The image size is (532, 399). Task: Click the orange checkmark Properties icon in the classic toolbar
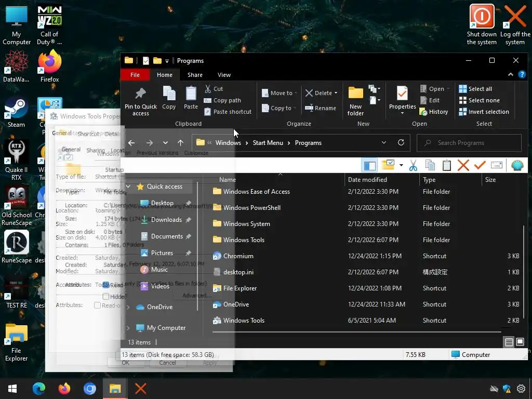tap(480, 166)
